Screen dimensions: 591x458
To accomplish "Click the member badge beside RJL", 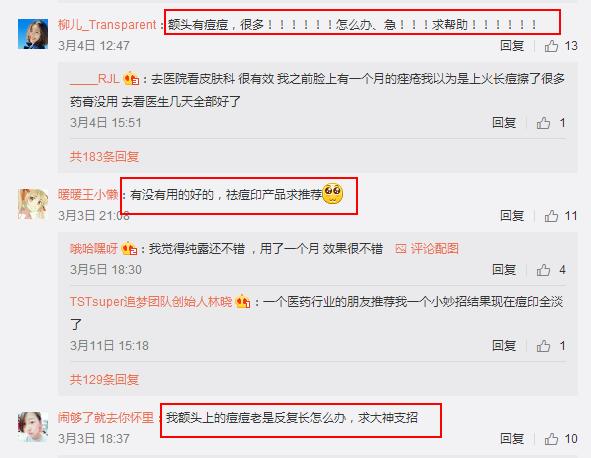I will point(131,79).
